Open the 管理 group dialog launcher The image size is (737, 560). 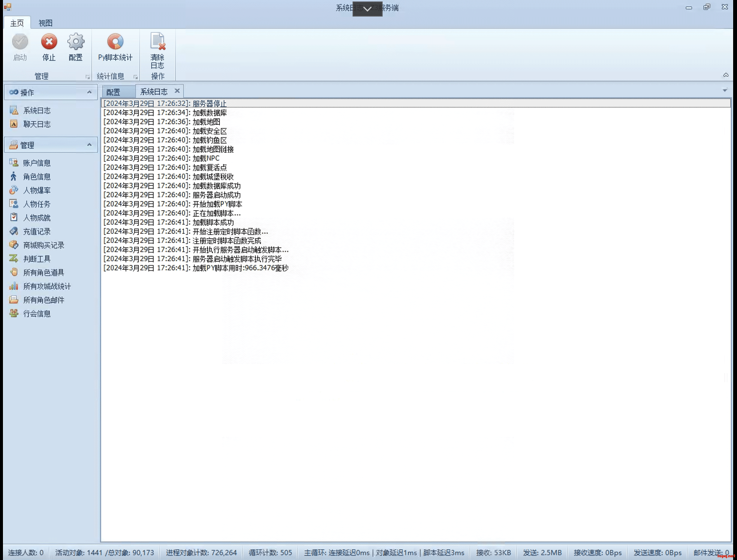(88, 77)
